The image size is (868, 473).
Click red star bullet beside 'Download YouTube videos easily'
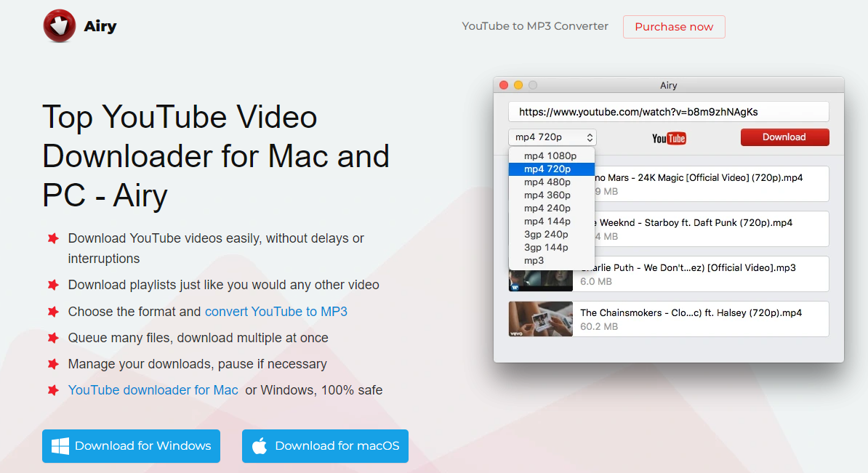53,238
